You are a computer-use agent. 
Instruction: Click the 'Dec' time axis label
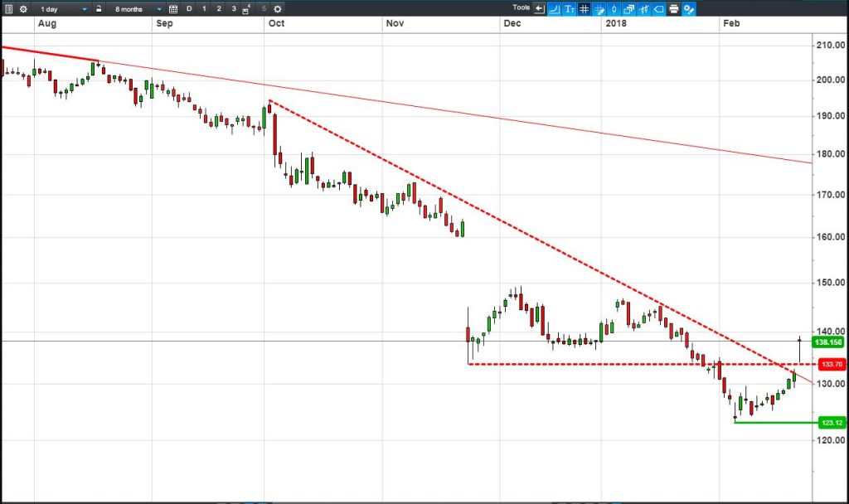[x=512, y=23]
